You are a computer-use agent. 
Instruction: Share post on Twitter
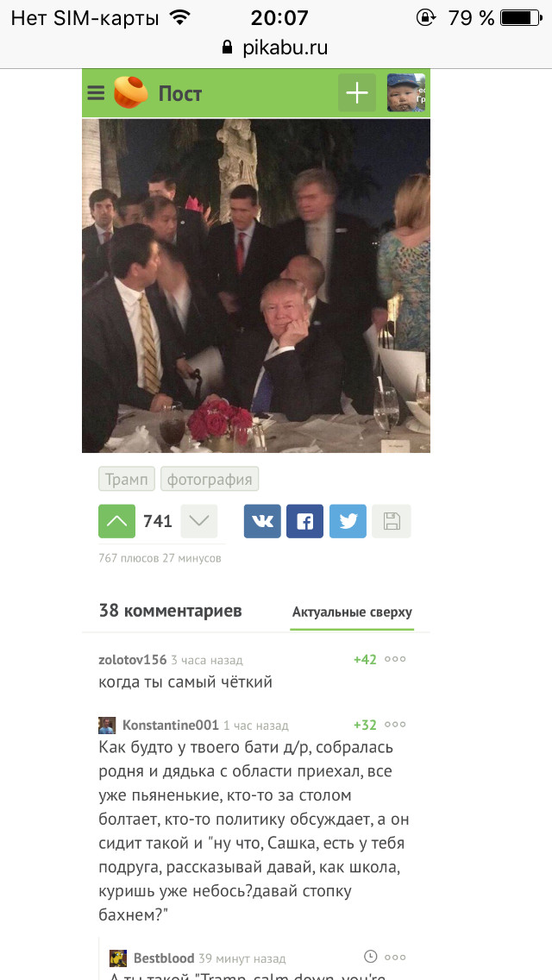click(x=348, y=521)
